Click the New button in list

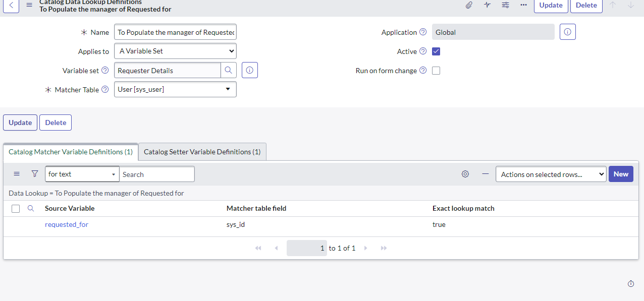(621, 174)
